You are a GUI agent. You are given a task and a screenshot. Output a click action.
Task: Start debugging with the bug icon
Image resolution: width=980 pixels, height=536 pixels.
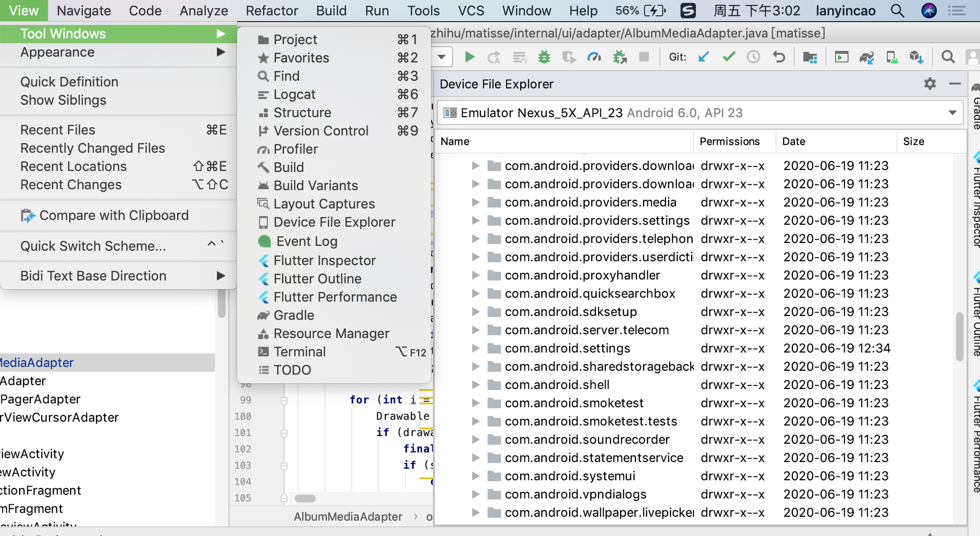click(544, 57)
